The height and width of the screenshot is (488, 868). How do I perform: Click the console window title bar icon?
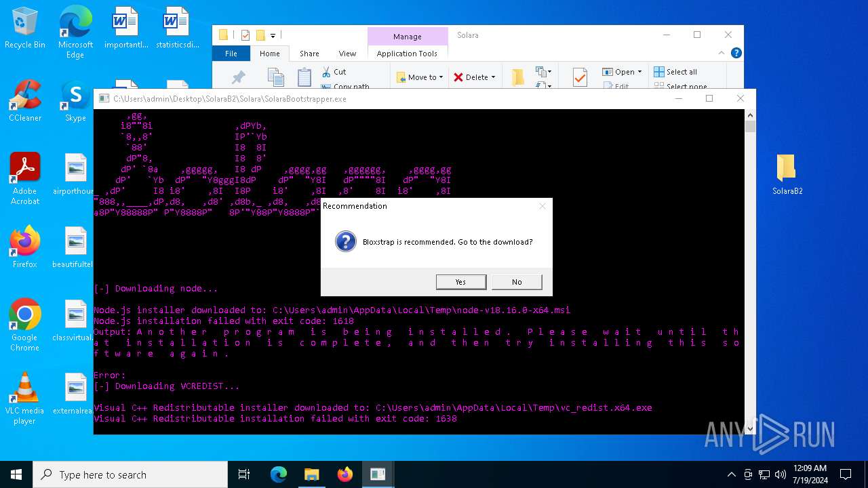tap(104, 99)
